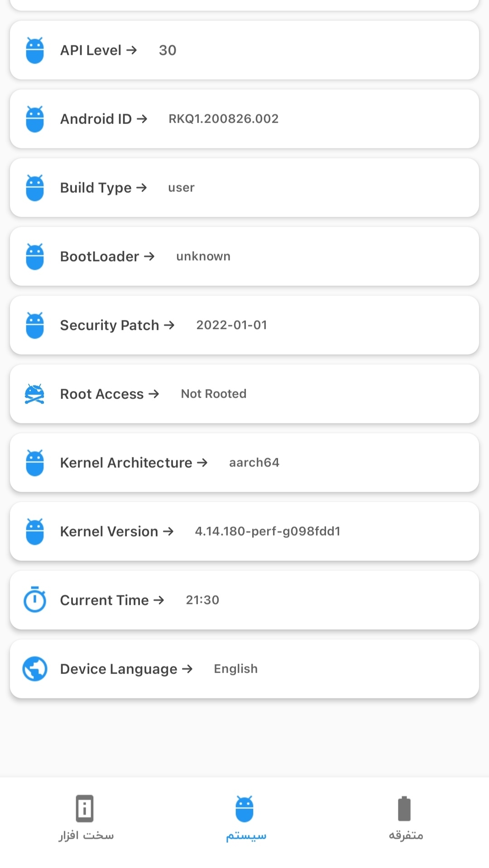This screenshot has width=489, height=868.
Task: Select the Kernel Architecture label
Action: point(126,463)
